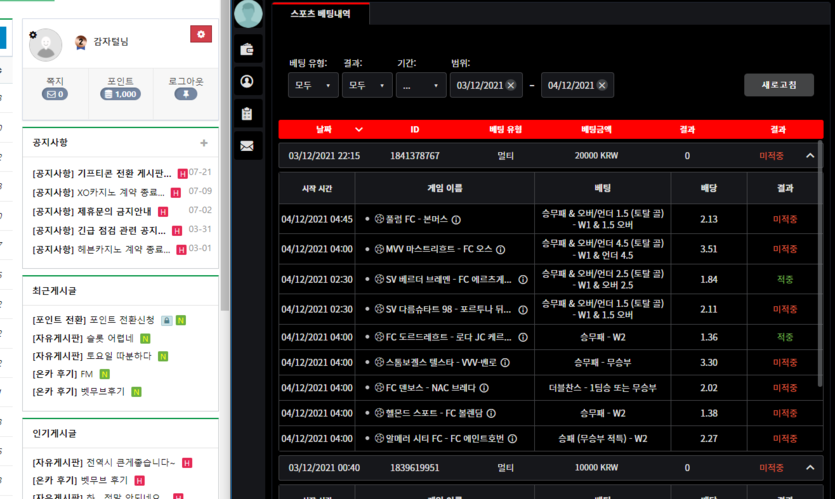Open notice XO카지노 계약 종료

(x=99, y=192)
